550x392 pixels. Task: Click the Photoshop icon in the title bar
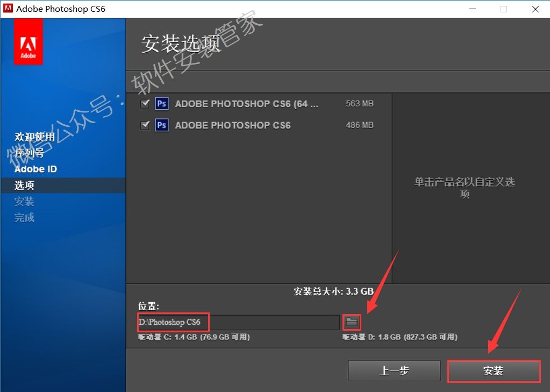[8, 9]
